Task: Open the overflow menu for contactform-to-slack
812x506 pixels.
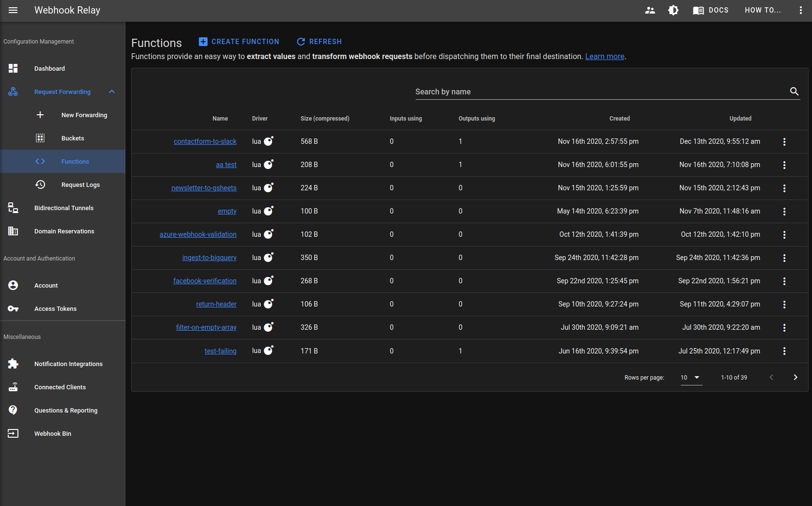Action: 784,141
